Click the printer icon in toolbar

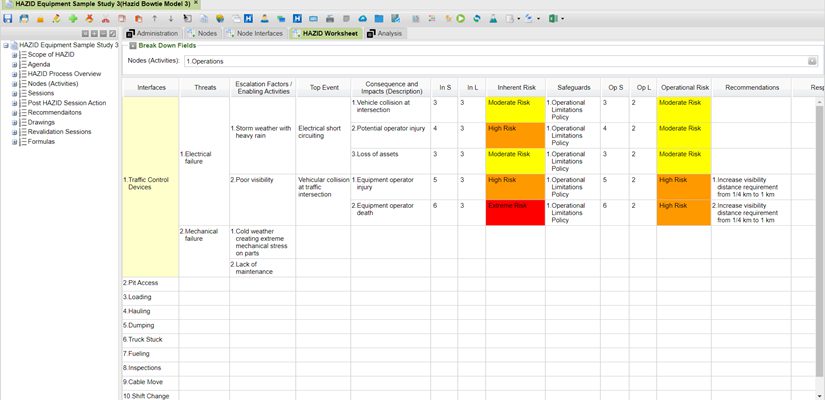point(330,19)
